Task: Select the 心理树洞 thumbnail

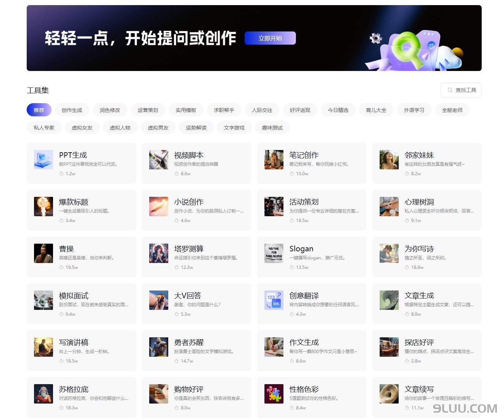Action: click(389, 206)
